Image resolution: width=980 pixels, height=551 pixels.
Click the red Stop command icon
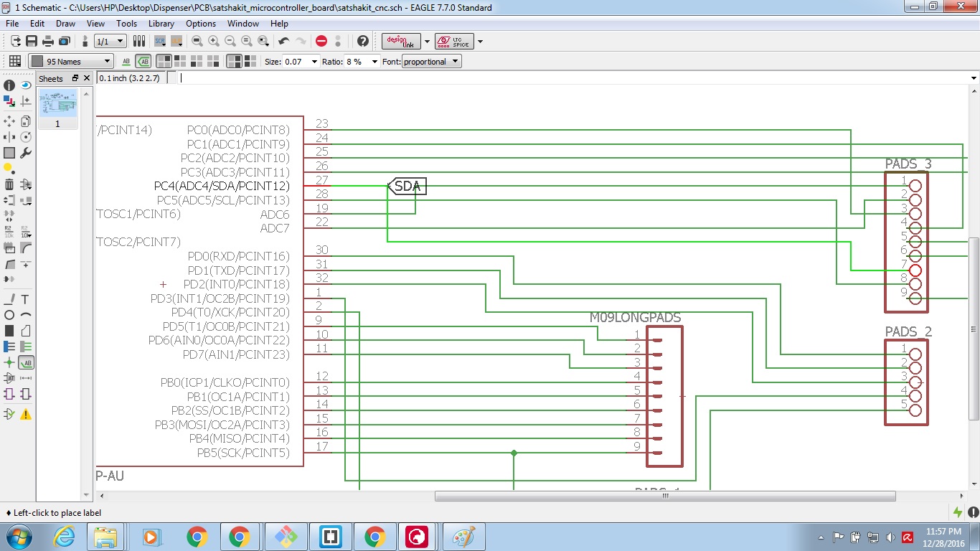click(x=321, y=41)
